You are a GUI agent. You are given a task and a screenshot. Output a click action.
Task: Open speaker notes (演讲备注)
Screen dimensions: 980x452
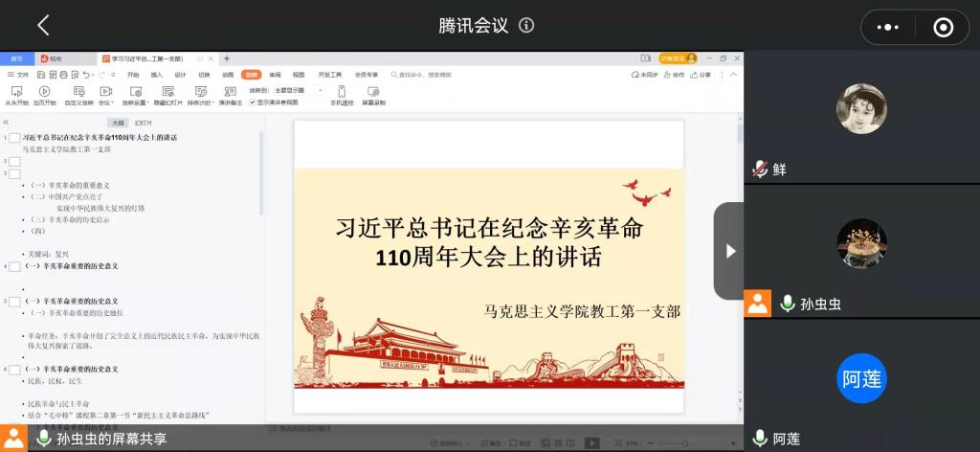[x=230, y=93]
